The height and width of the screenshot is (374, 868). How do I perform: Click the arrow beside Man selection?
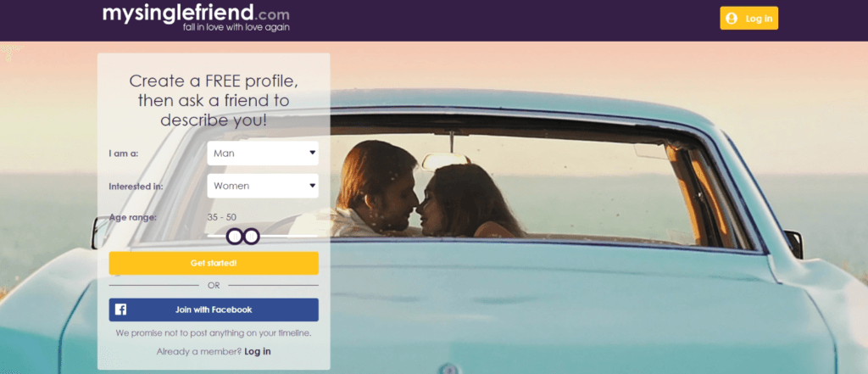click(312, 153)
